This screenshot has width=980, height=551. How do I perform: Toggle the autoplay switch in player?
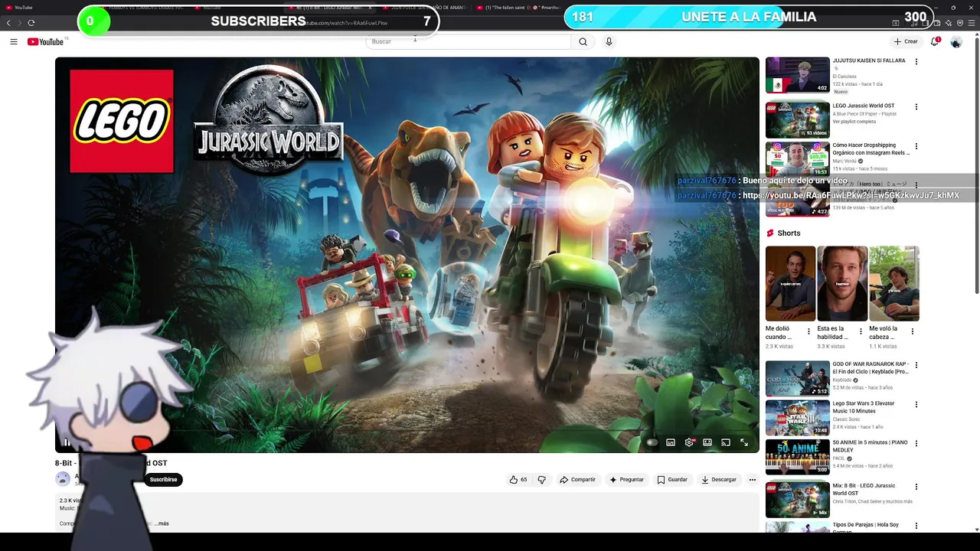pos(652,442)
